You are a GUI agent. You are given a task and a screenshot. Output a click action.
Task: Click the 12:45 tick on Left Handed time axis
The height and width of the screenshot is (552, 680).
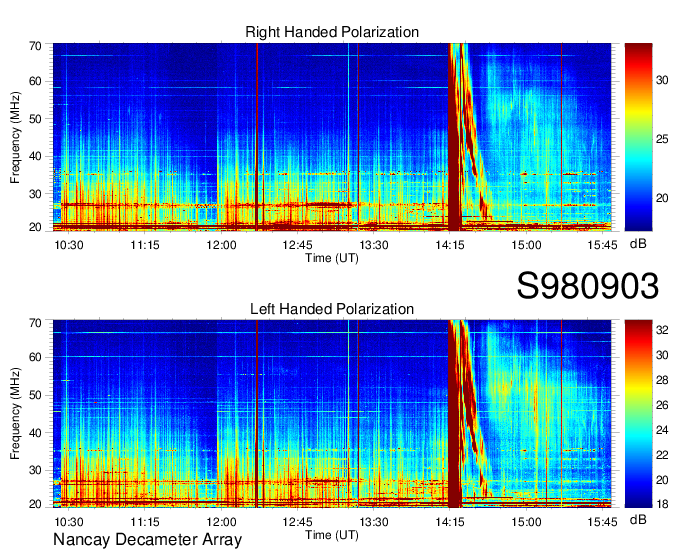pos(297,522)
